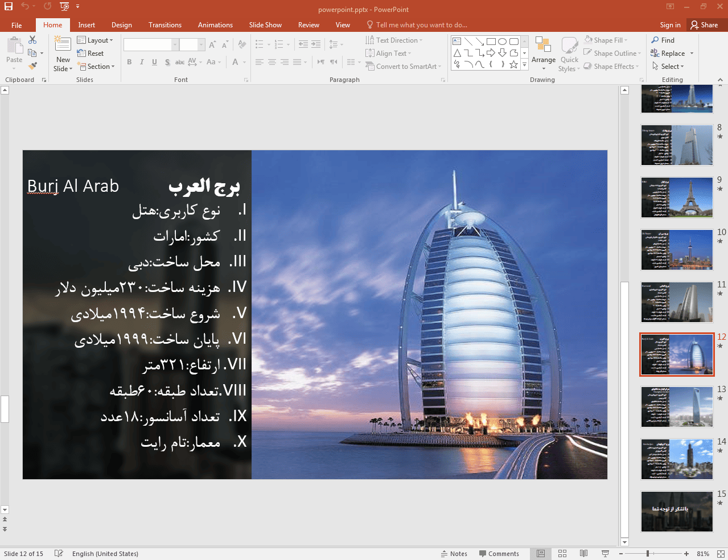This screenshot has height=560, width=728.
Task: Expand the Select dropdown in Editing
Action: tap(668, 67)
